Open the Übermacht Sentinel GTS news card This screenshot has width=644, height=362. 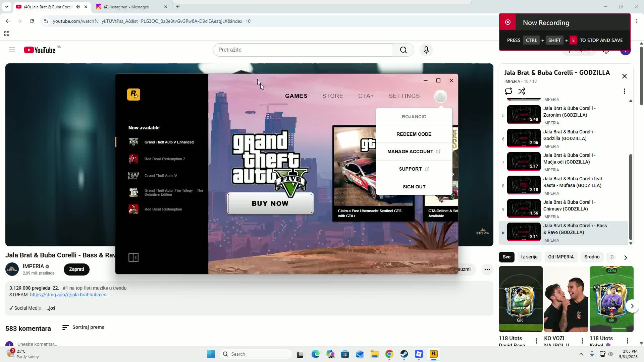(x=373, y=174)
